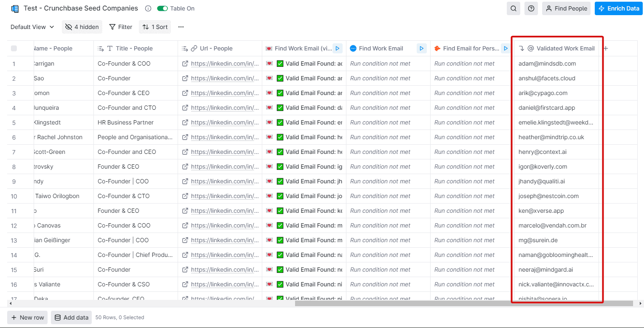Click the scrollbar right arrow
This screenshot has width=644, height=328.
click(641, 303)
